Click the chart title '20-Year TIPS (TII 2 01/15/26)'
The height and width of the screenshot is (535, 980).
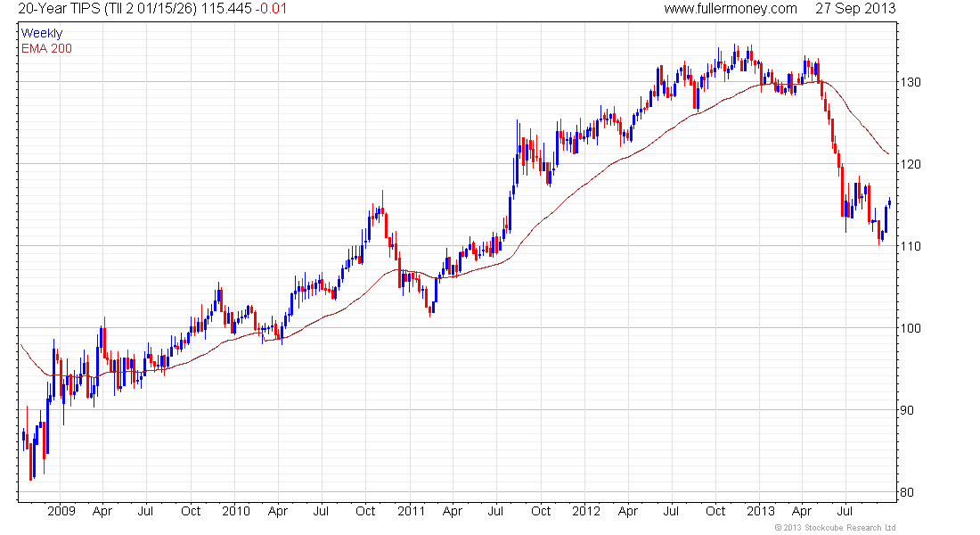coord(107,9)
